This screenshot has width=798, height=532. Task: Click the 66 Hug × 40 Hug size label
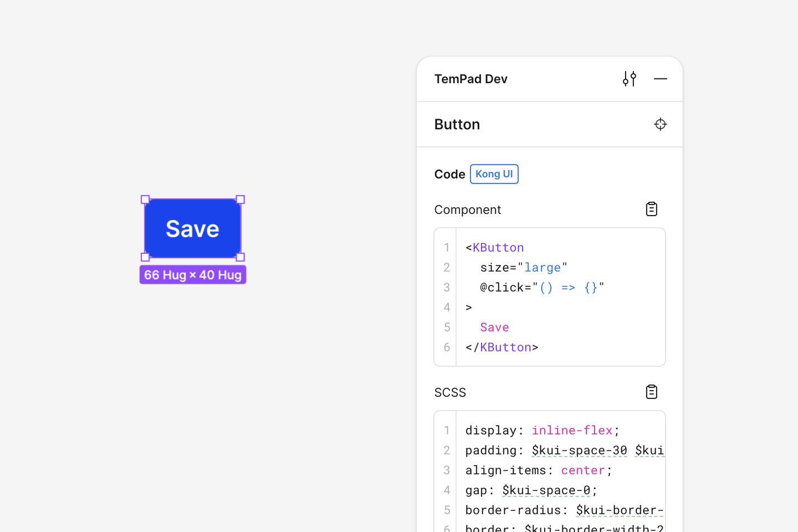[193, 275]
